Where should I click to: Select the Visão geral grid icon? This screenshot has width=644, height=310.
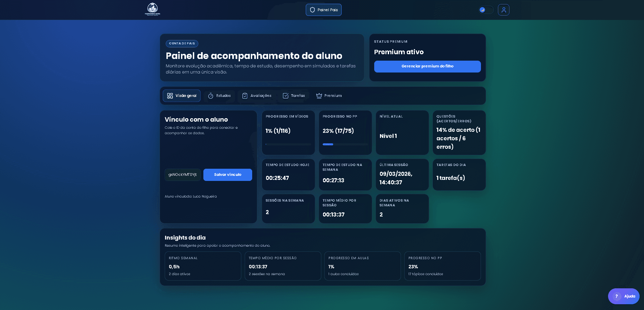point(171,96)
